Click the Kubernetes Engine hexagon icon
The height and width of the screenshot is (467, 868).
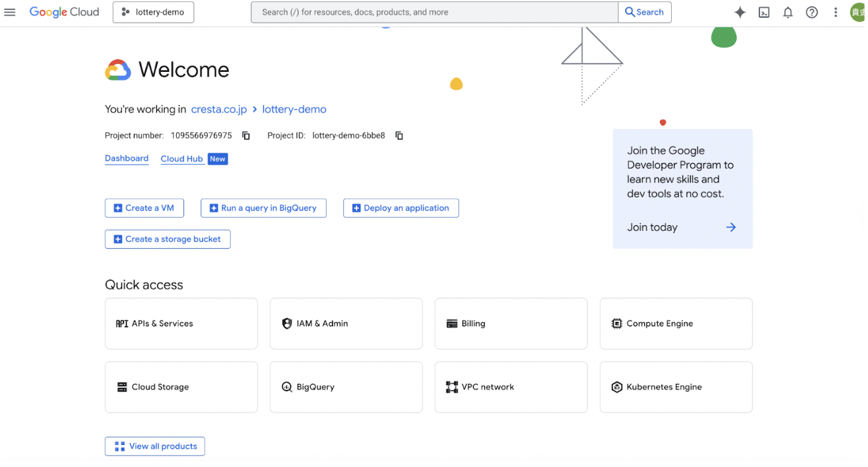tap(617, 387)
